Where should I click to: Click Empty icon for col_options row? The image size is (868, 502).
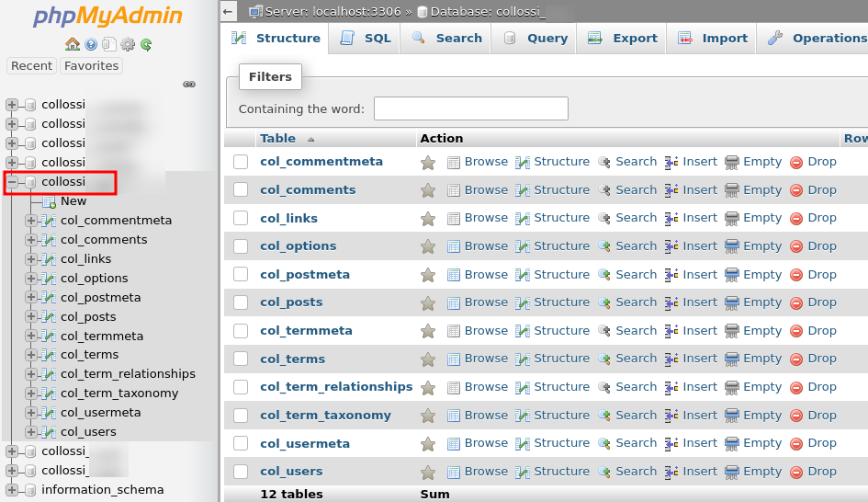(732, 246)
